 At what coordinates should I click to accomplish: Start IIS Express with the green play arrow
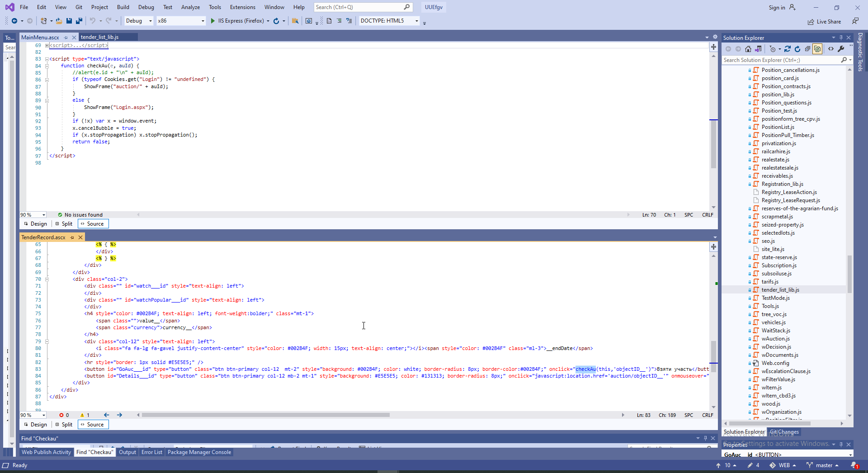click(x=212, y=21)
